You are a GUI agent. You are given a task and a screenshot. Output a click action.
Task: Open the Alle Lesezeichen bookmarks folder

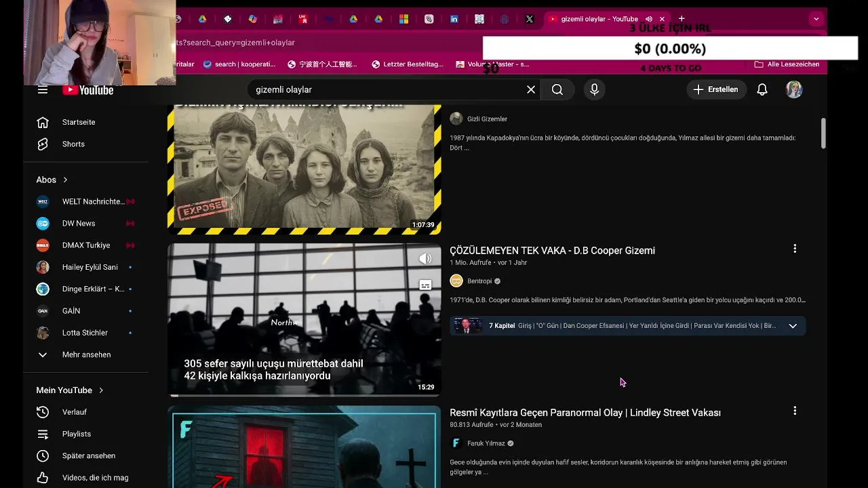pyautogui.click(x=787, y=64)
